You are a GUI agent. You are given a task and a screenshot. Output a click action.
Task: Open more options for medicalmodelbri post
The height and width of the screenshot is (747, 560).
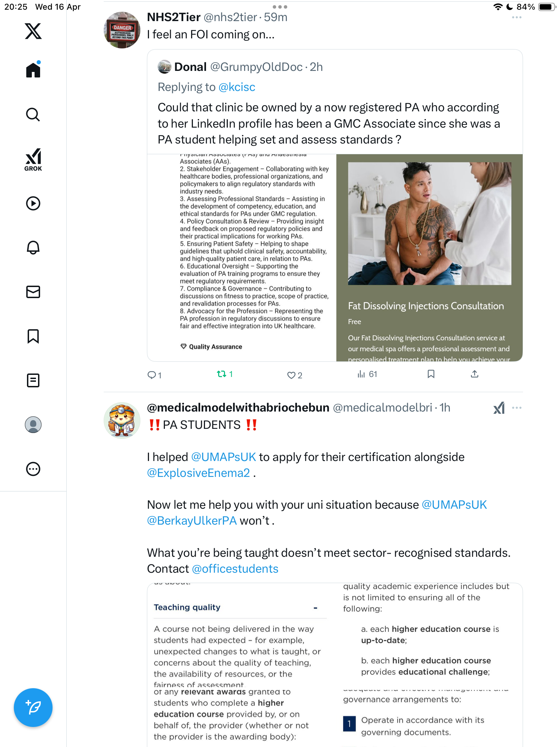[517, 408]
